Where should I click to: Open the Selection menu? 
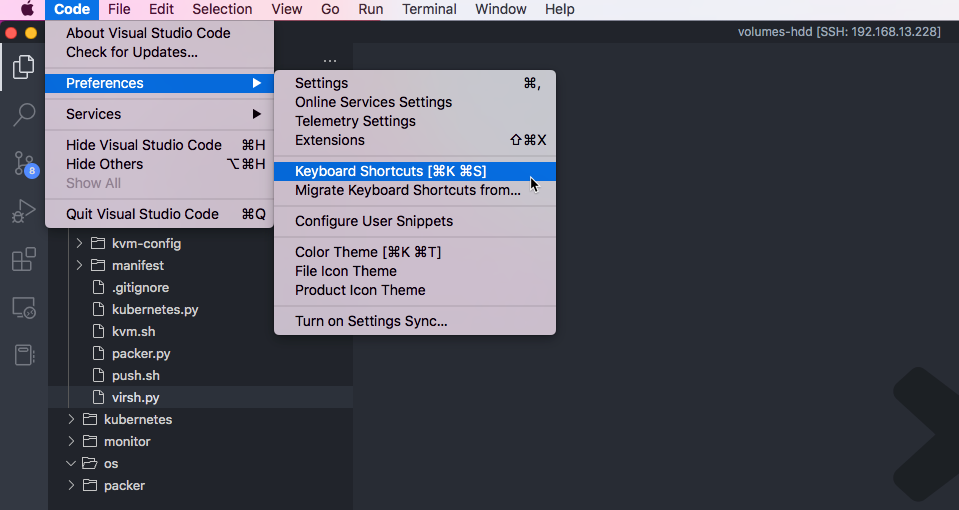pos(222,9)
